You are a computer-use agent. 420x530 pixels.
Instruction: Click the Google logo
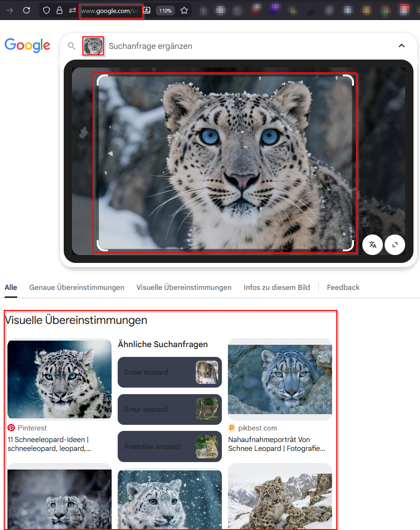(27, 46)
